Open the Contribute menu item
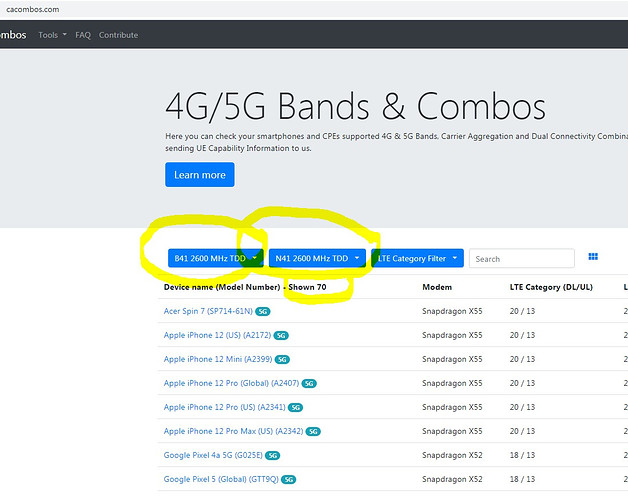This screenshot has height=499, width=628. pos(118,35)
